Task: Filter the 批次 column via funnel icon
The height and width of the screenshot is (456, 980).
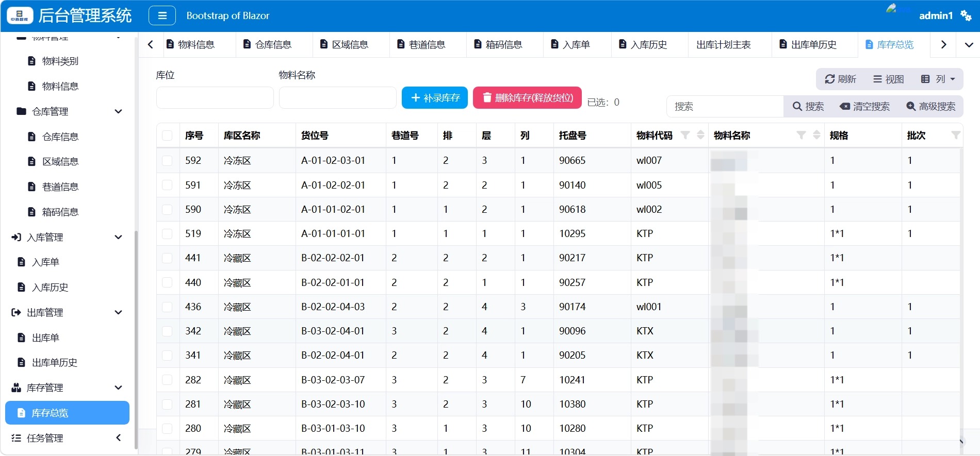Action: 956,135
